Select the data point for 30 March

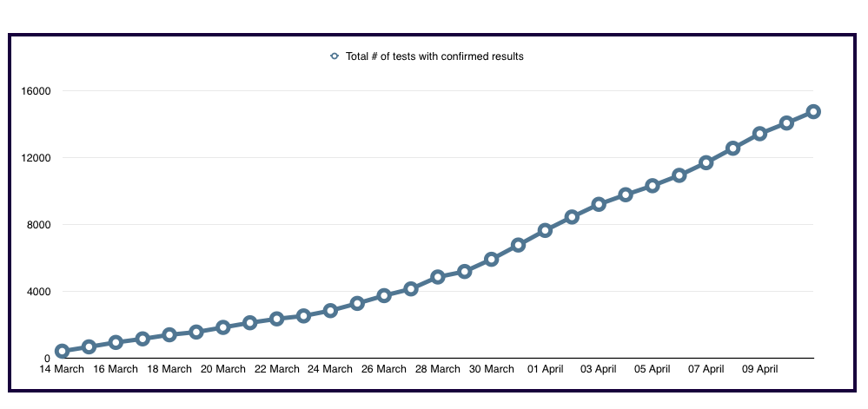[492, 259]
